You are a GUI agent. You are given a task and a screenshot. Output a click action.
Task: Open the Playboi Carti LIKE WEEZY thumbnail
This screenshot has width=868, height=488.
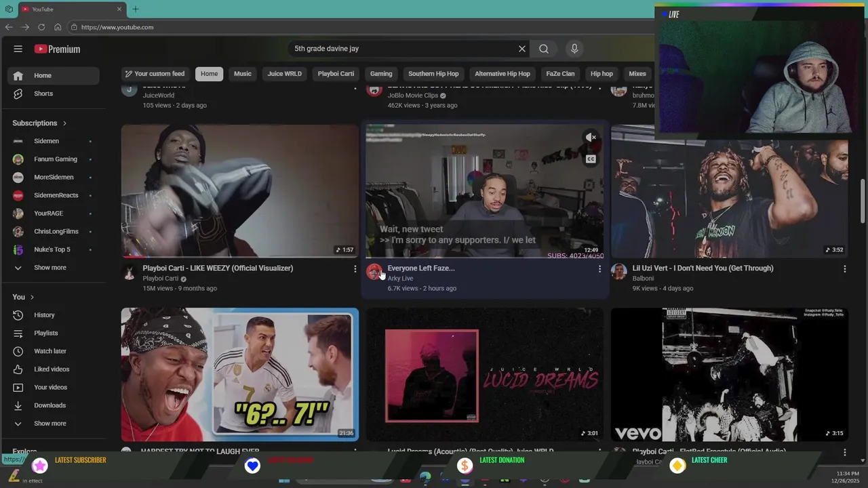click(x=239, y=191)
